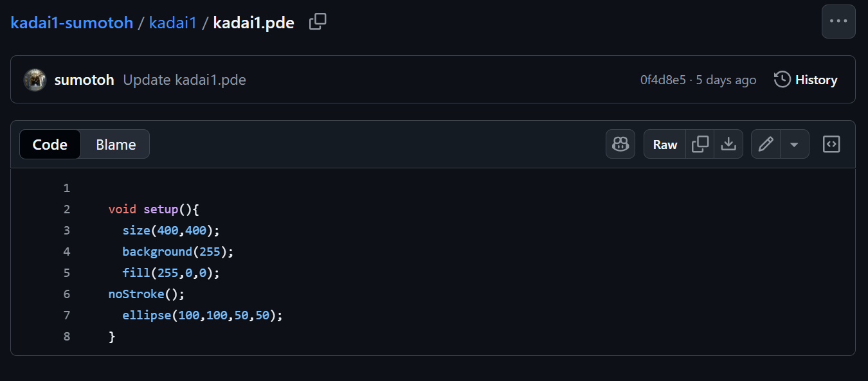Screen dimensions: 868x381
Task: Switch to the Code view tab
Action: (50, 144)
